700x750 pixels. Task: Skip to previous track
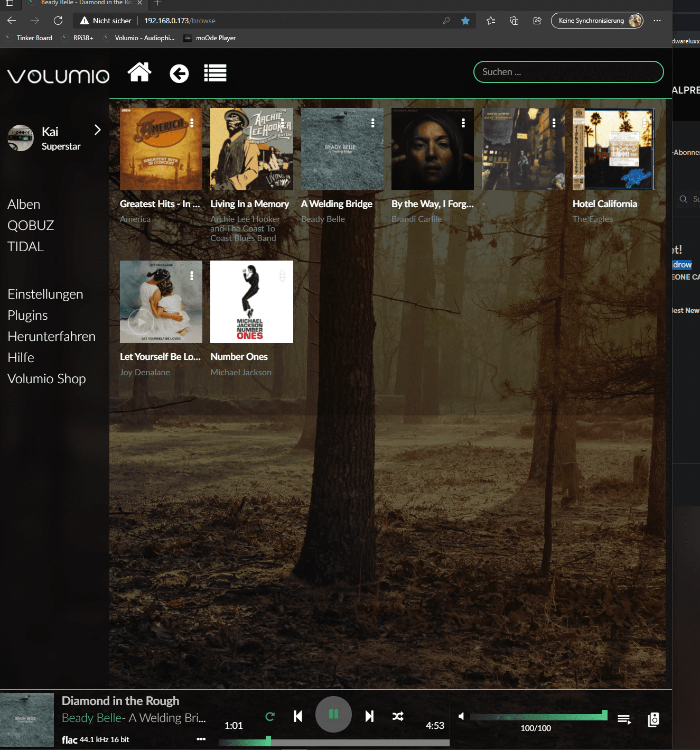coord(298,716)
